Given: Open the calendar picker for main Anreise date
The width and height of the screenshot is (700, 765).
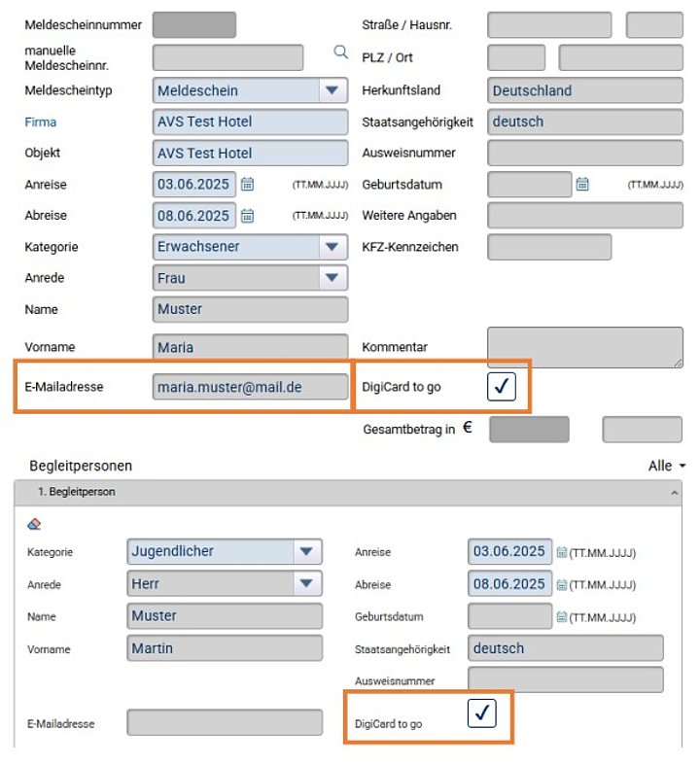Looking at the screenshot, I should pos(247,185).
